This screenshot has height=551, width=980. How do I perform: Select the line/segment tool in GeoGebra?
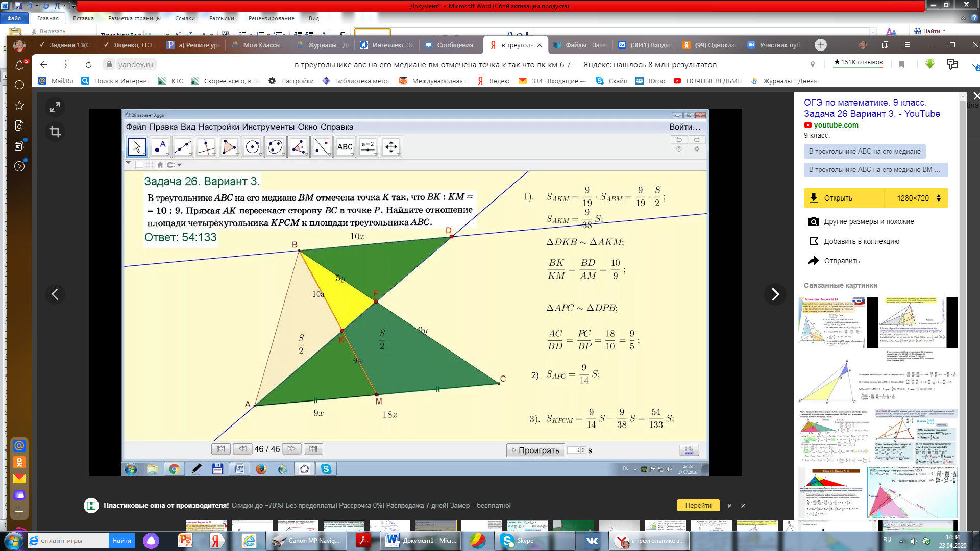coord(182,146)
